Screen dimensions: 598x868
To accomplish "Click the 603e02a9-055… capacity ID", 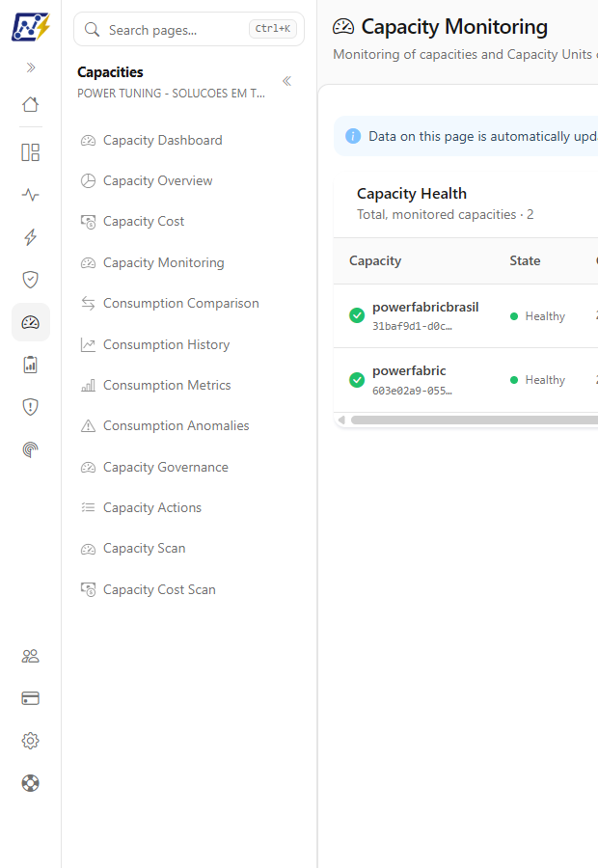I will tap(412, 391).
